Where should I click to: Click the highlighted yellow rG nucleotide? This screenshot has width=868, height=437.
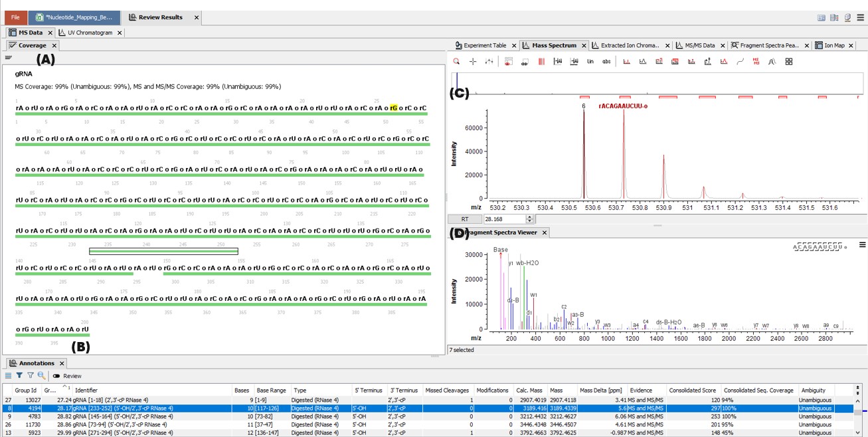click(394, 108)
